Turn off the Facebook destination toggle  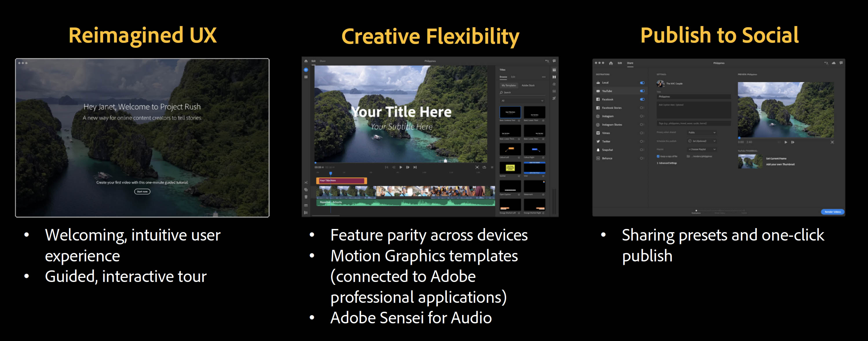[642, 100]
